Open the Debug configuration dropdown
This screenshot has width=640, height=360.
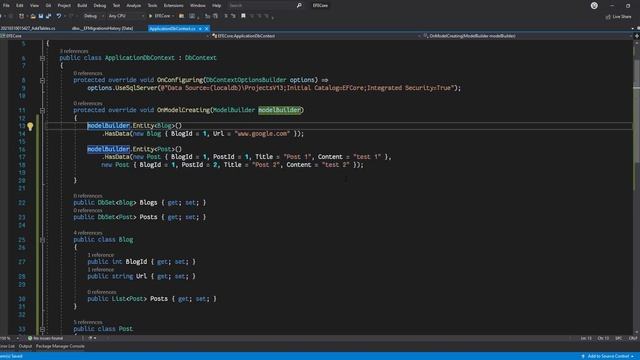(93, 16)
